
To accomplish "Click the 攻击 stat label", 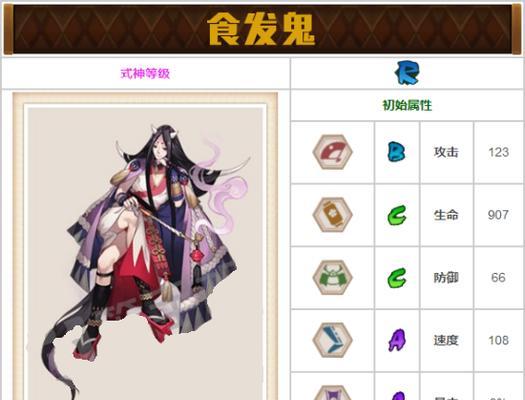I will pyautogui.click(x=446, y=152).
